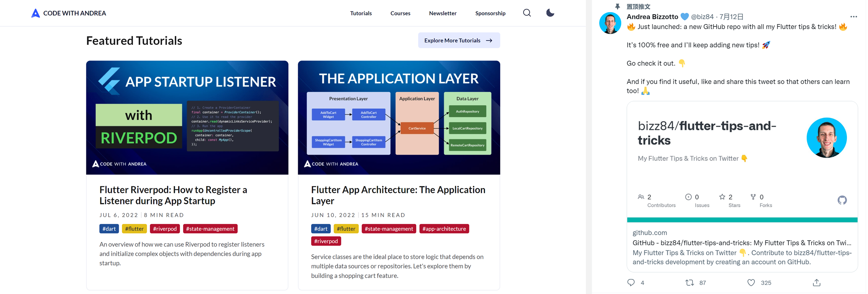Click the Forks icon on repo card
Screen dimensions: 868x294
pyautogui.click(x=753, y=197)
